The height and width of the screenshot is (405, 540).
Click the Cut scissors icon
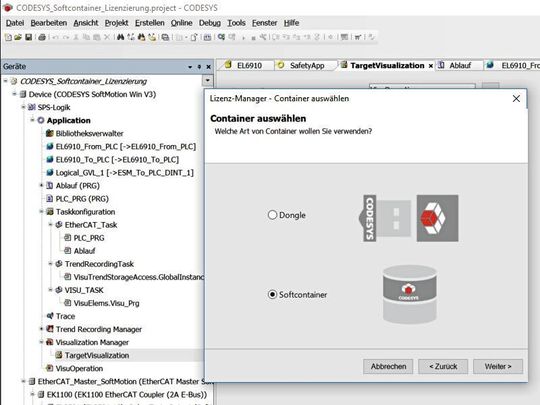click(76, 37)
